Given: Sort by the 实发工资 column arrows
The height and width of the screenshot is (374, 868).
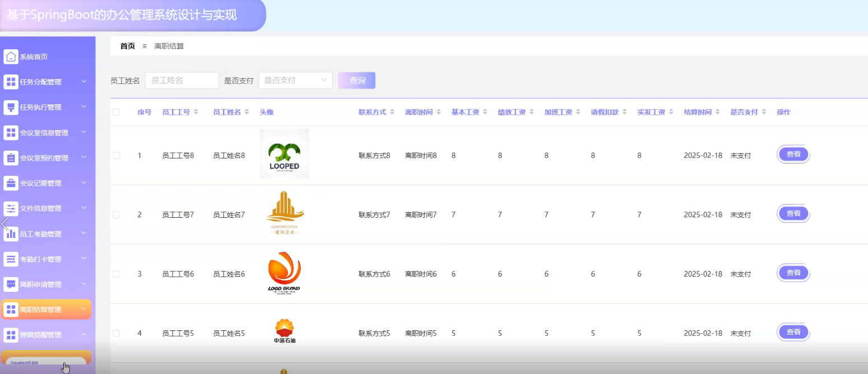Looking at the screenshot, I should tap(671, 112).
